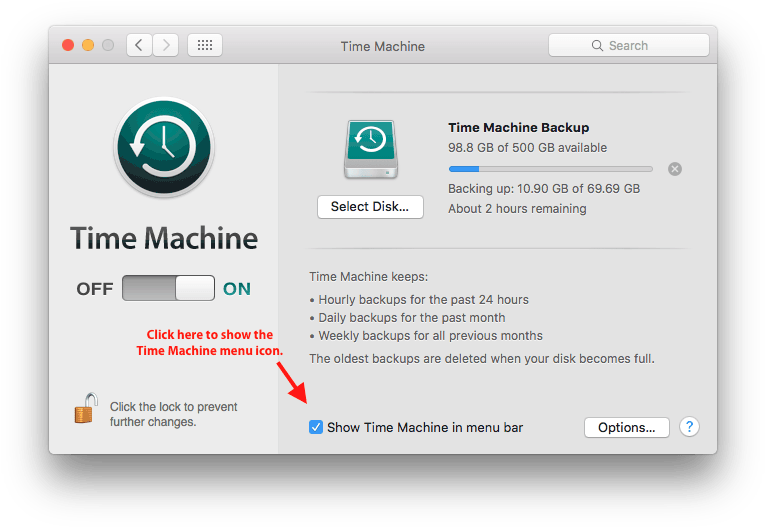Click the ON label beside the switch
This screenshot has width=765, height=527.
coord(237,289)
